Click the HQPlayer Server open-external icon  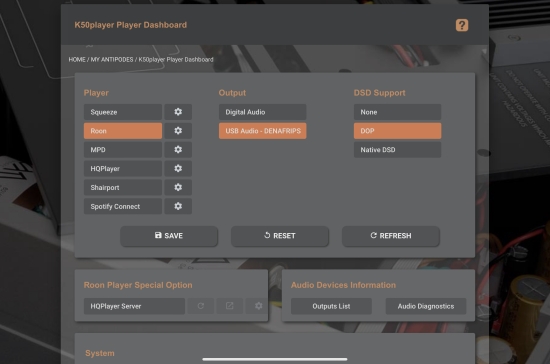(229, 306)
